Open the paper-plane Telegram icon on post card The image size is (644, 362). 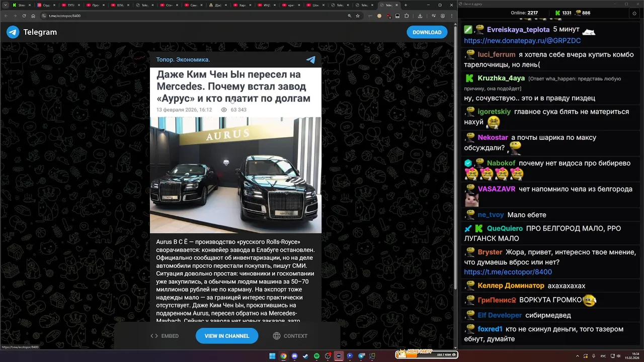click(x=311, y=60)
